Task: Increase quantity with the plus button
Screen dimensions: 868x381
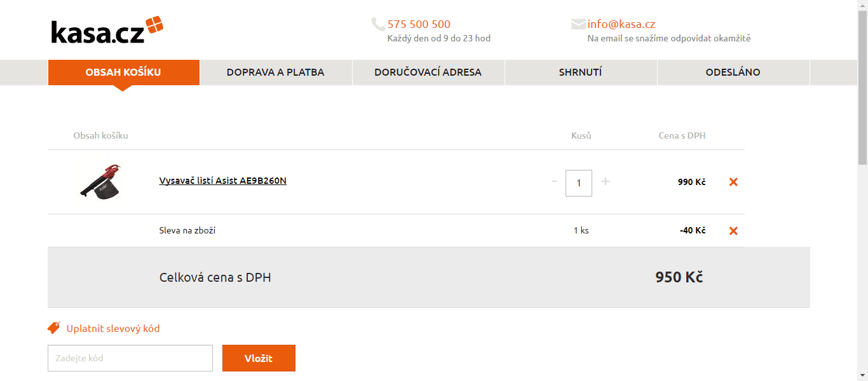Action: (606, 182)
